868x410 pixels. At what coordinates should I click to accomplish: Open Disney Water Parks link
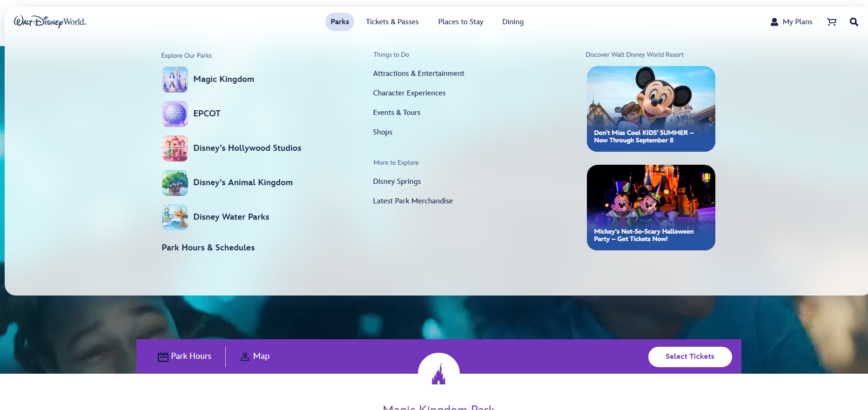(x=231, y=217)
